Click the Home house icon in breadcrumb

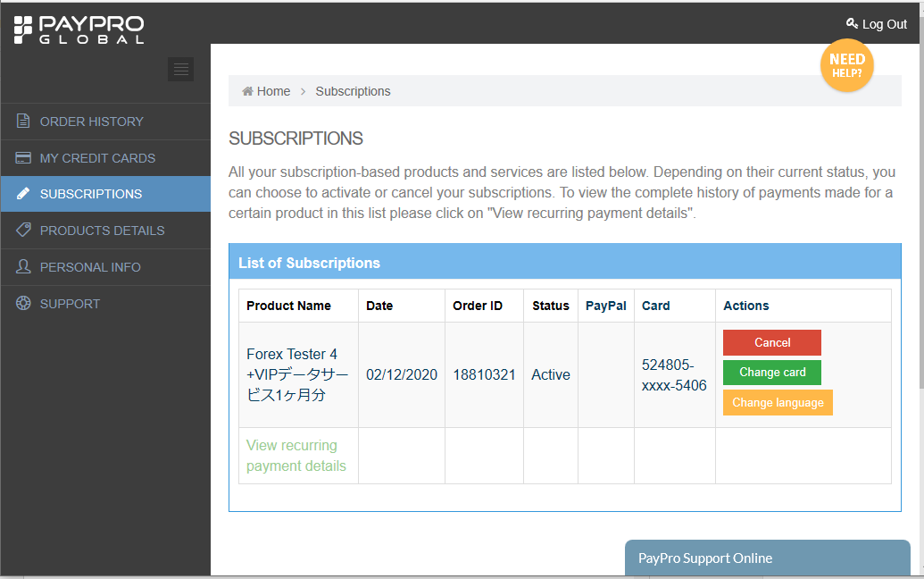247,91
